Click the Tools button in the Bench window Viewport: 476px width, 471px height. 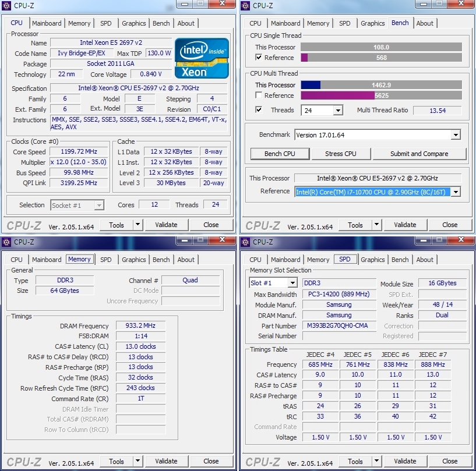[355, 225]
